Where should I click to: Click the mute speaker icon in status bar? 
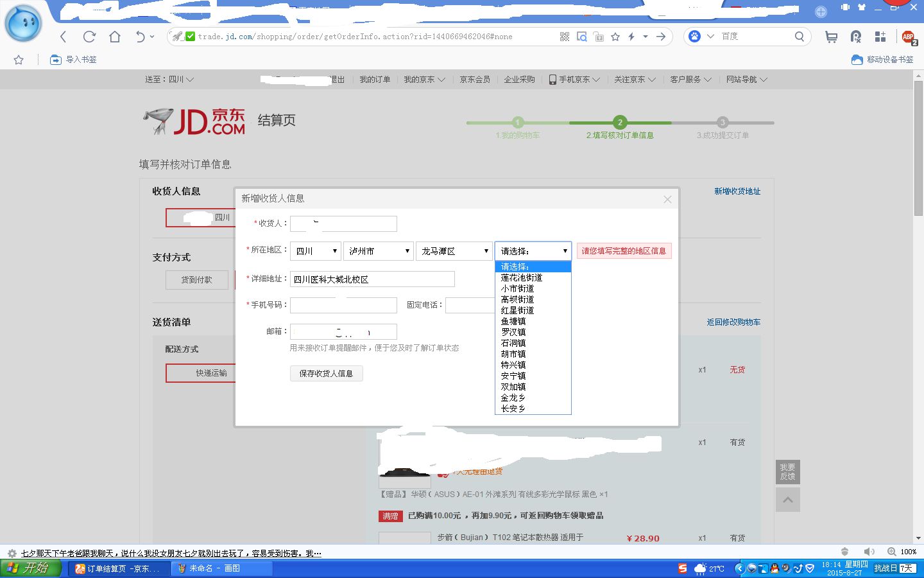(869, 552)
